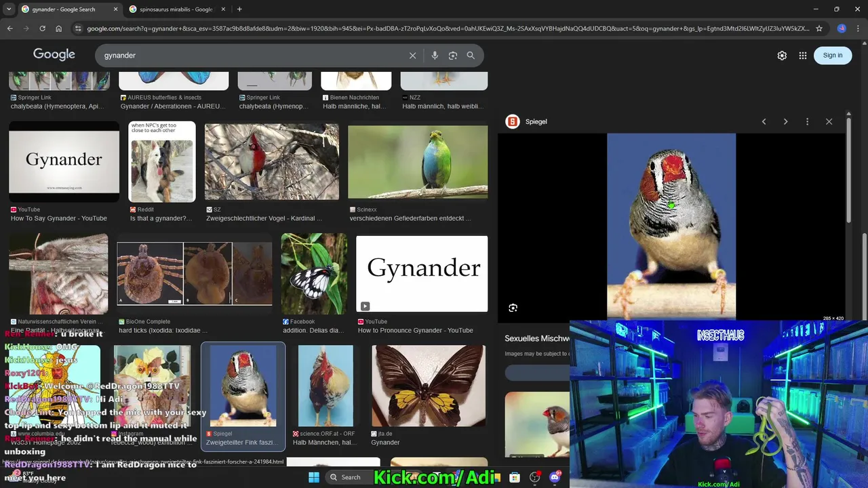868x488 pixels.
Task: Open the Google apps grid
Action: coord(803,56)
